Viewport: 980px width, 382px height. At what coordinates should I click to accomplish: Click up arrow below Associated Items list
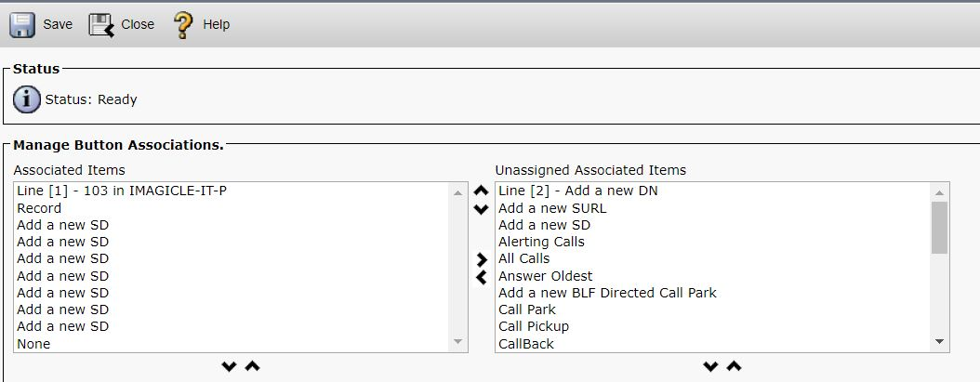tap(252, 367)
